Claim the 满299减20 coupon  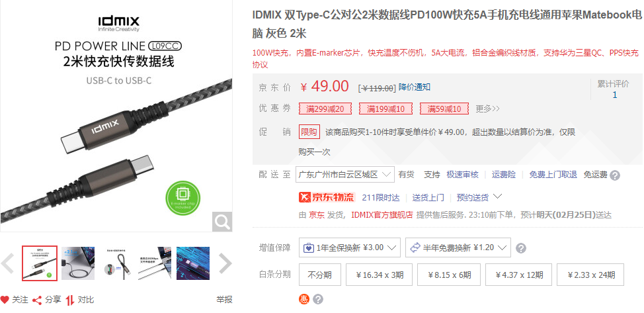point(325,109)
